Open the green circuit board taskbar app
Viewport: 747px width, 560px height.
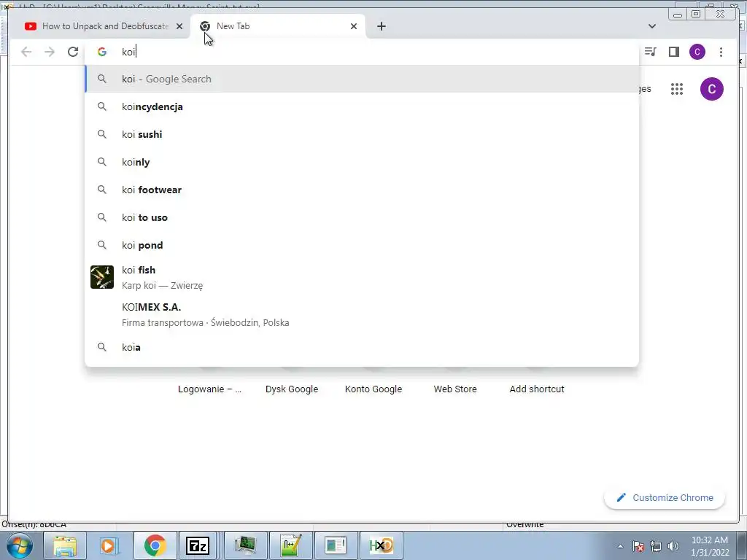(245, 545)
